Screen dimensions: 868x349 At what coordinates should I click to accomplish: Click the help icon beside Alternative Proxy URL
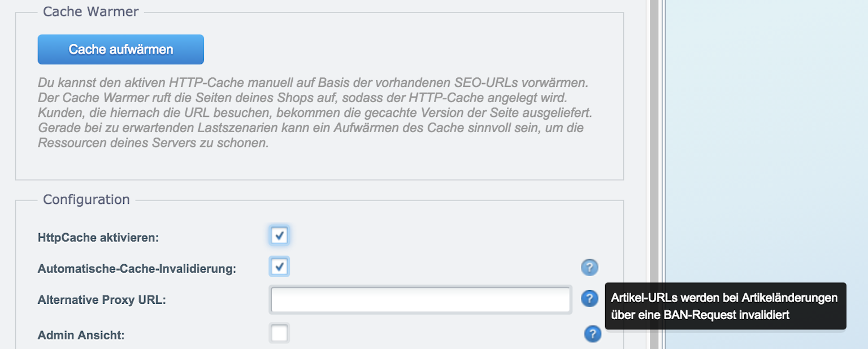589,299
